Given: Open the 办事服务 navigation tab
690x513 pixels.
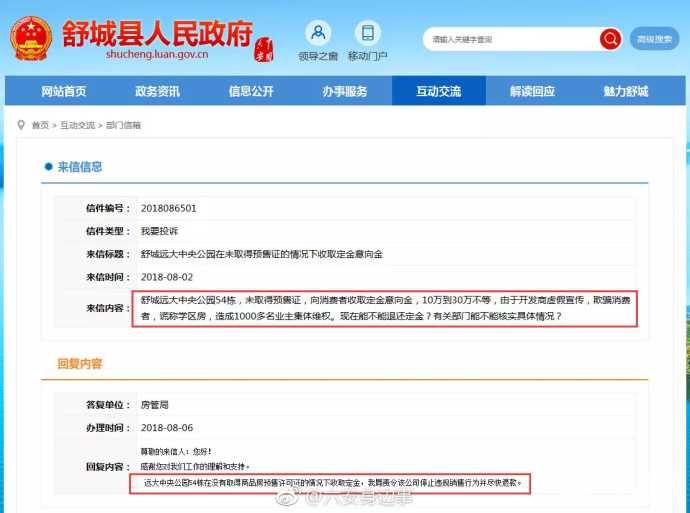Looking at the screenshot, I should [x=344, y=91].
